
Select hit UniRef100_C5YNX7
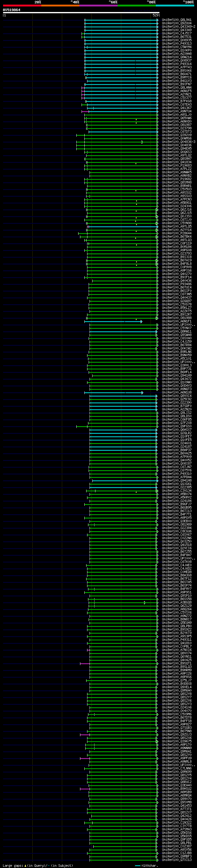coord(177,328)
